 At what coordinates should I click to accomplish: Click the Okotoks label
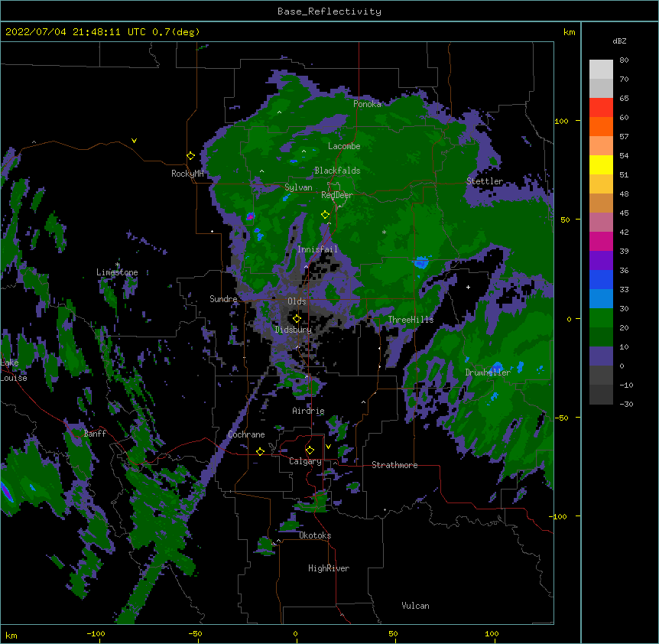[315, 535]
